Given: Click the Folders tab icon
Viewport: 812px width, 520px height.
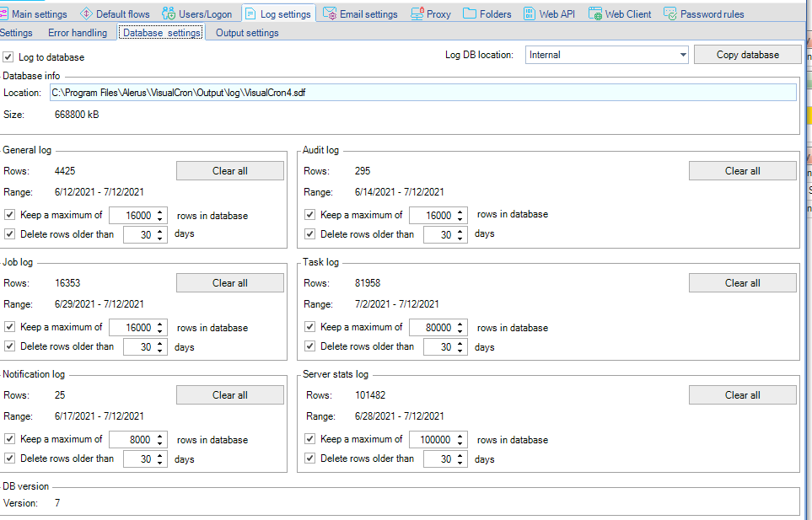Looking at the screenshot, I should (470, 13).
